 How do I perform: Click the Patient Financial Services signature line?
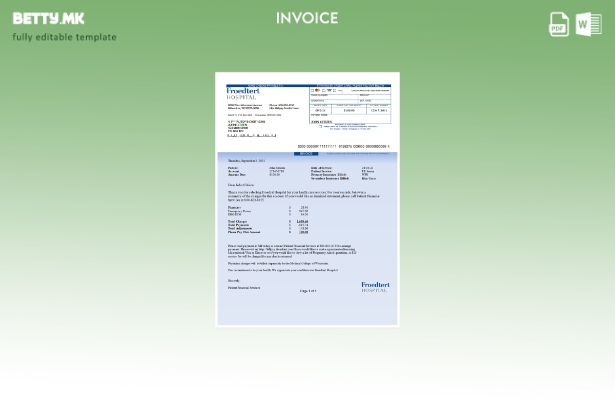[244, 287]
